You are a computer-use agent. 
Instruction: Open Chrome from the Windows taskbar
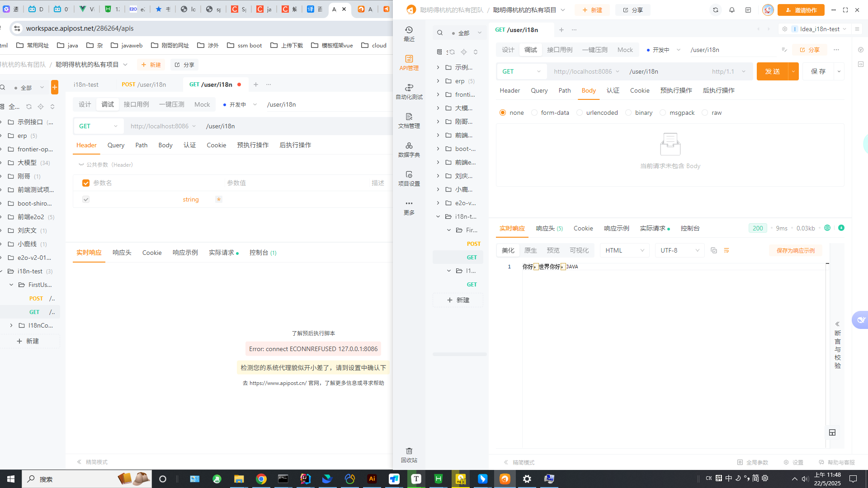click(261, 479)
